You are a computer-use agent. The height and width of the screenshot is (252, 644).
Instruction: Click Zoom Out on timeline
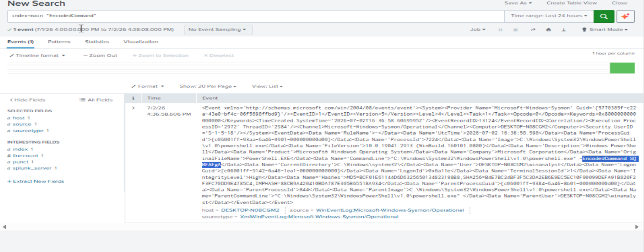click(100, 55)
